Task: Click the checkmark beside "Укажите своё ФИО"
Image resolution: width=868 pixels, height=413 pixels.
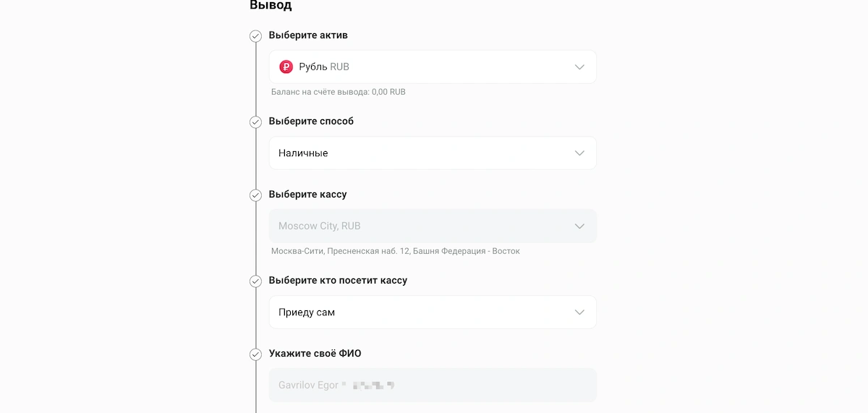Action: pos(255,354)
